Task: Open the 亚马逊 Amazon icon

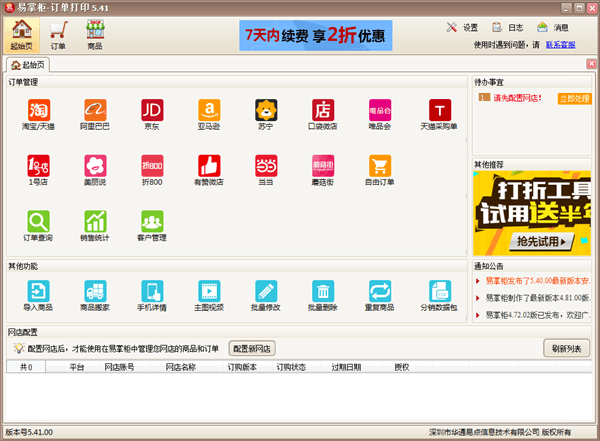Action: click(209, 110)
